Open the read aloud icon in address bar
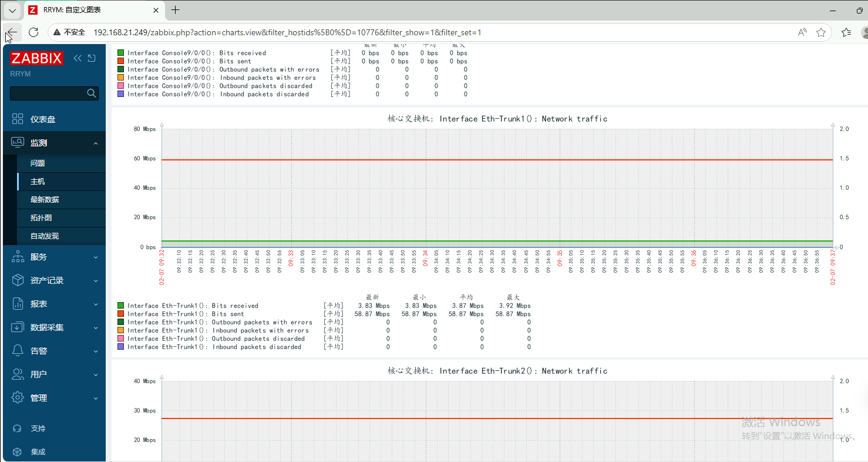 [x=802, y=32]
